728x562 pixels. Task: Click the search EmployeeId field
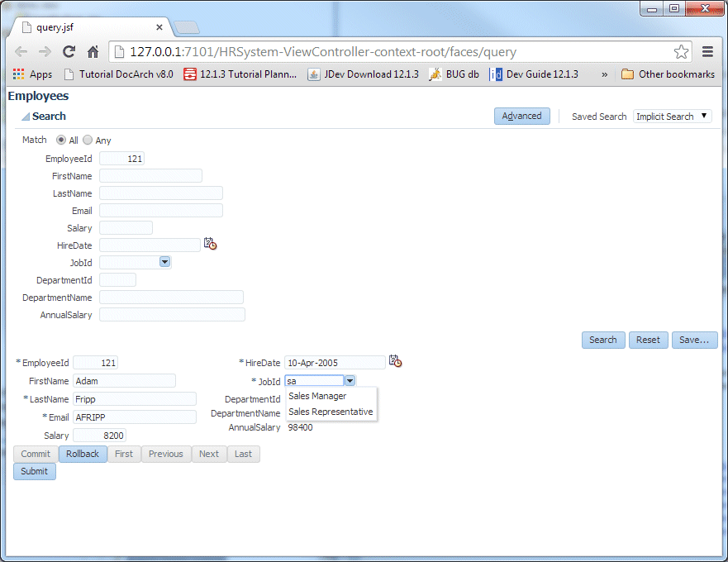coord(121,159)
